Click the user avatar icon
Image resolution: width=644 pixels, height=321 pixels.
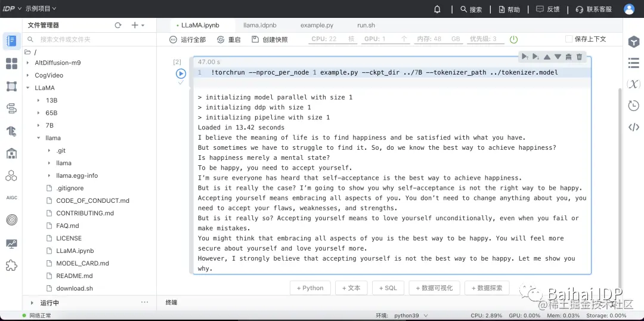tap(629, 9)
